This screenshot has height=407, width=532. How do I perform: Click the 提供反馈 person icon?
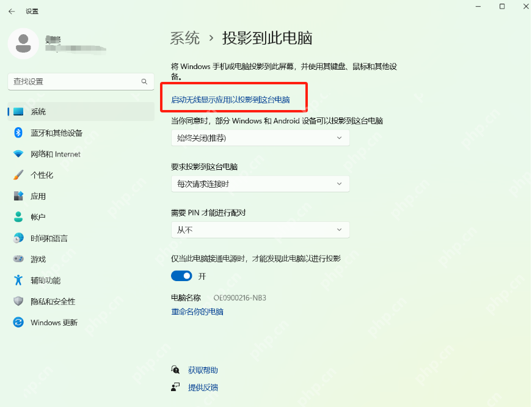(x=175, y=387)
